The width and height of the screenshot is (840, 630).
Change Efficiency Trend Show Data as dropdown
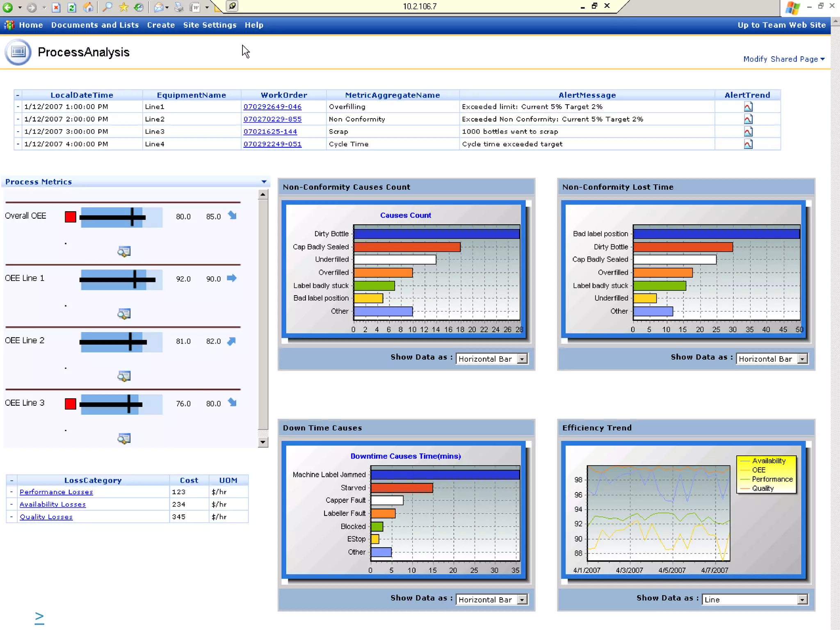click(x=755, y=600)
